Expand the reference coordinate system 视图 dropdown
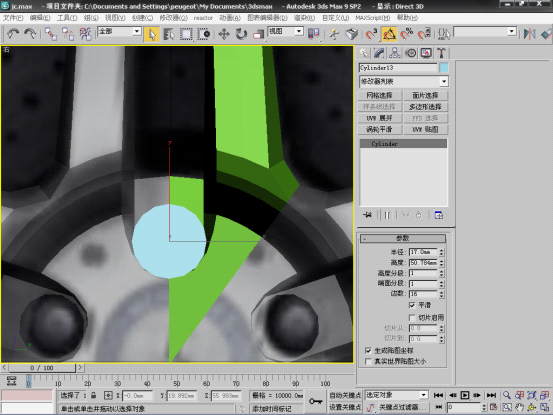This screenshot has height=415, width=553. click(x=286, y=31)
